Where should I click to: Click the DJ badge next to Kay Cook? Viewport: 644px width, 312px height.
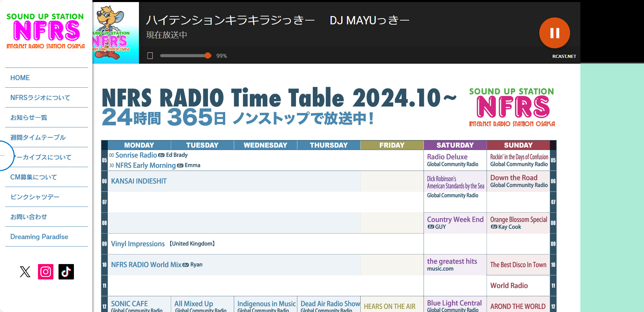pos(494,227)
